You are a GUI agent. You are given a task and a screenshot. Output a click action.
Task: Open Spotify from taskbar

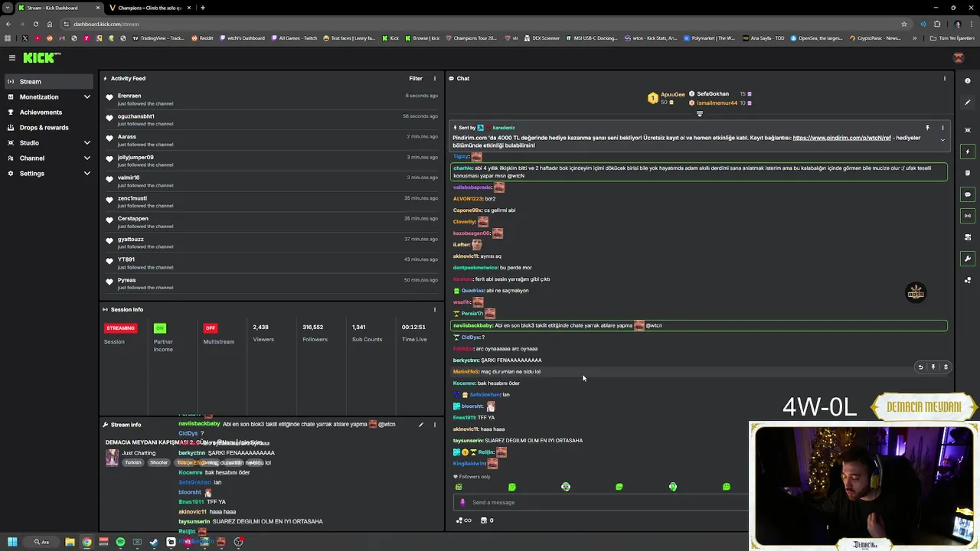(x=120, y=542)
